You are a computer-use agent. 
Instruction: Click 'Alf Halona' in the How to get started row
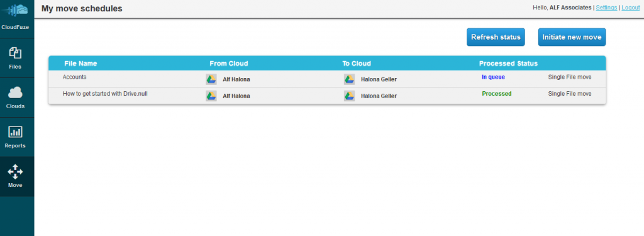(236, 96)
